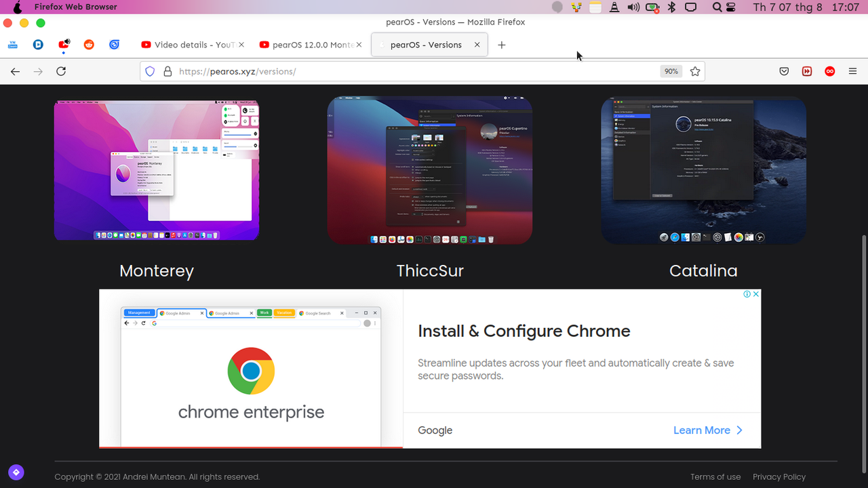Bookmark this page with the star icon
Screen dimensions: 868x488
[x=695, y=71]
